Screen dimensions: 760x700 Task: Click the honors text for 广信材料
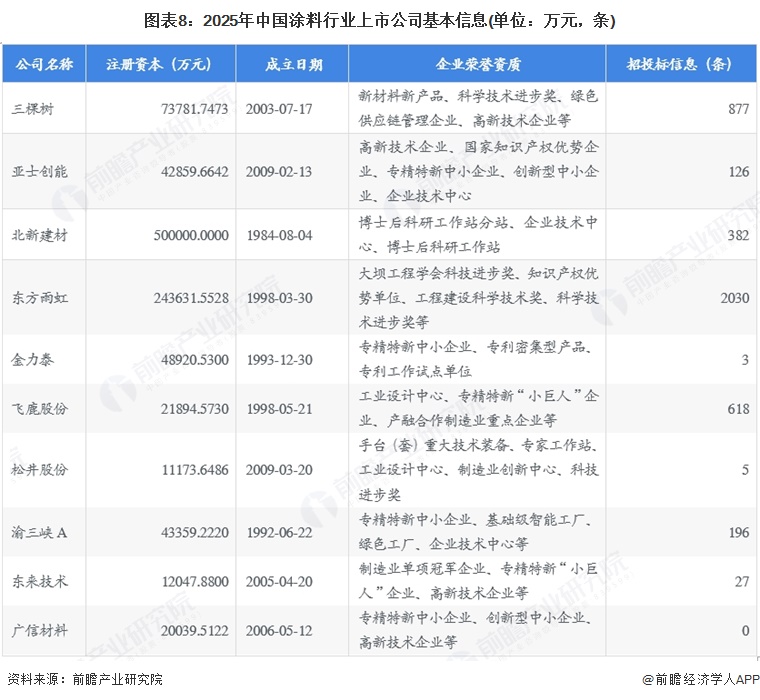click(475, 630)
